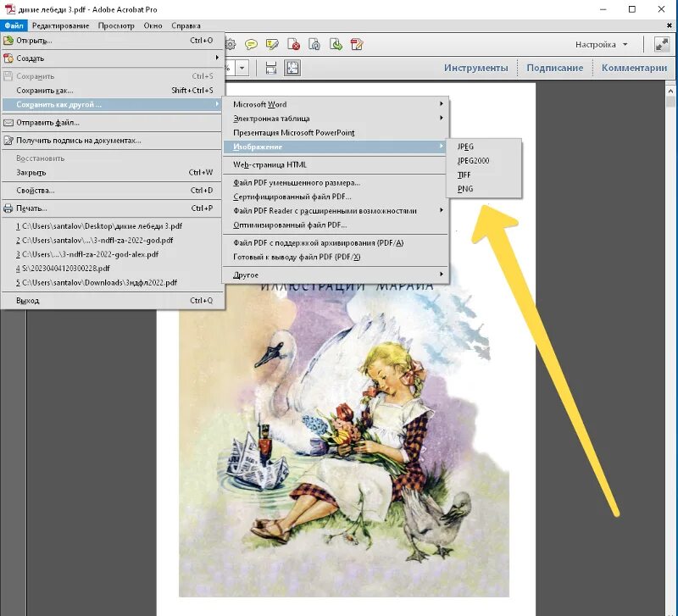Choose TIFF image format
678x616 pixels.
pos(483,175)
